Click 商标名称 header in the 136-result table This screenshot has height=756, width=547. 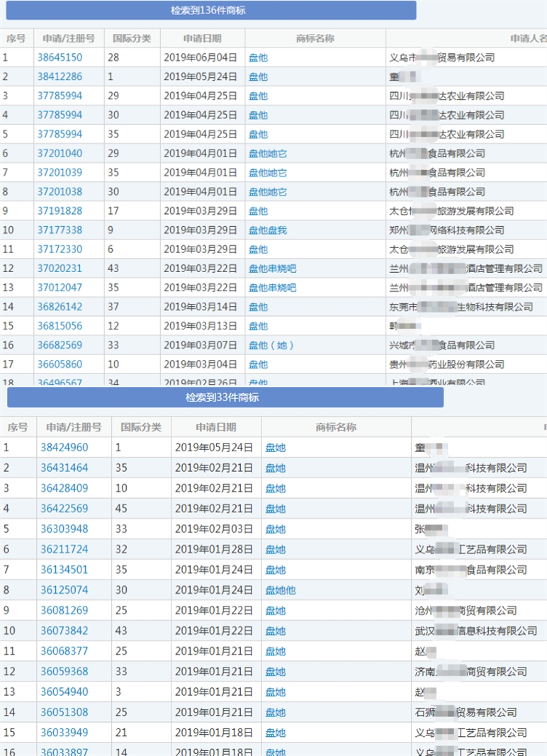coord(315,38)
